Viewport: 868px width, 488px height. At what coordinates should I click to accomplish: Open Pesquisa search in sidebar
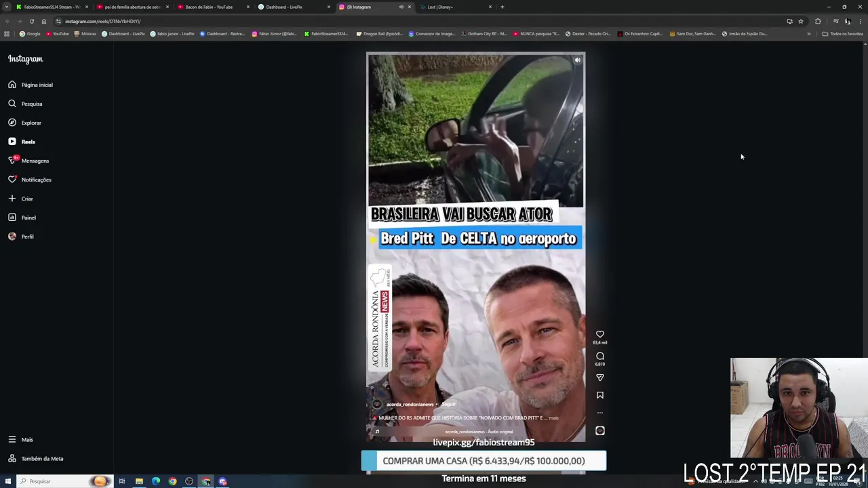point(26,104)
